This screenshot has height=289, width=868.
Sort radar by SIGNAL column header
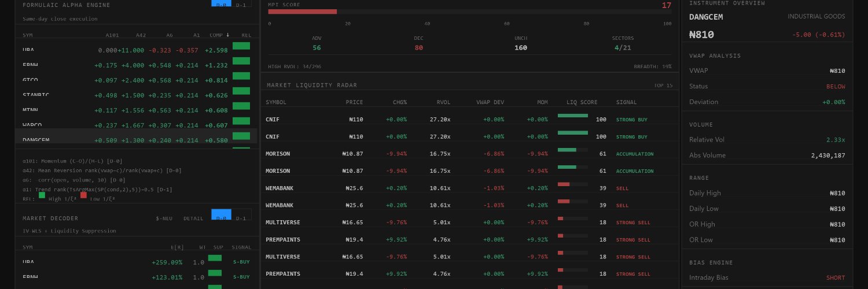click(x=626, y=102)
